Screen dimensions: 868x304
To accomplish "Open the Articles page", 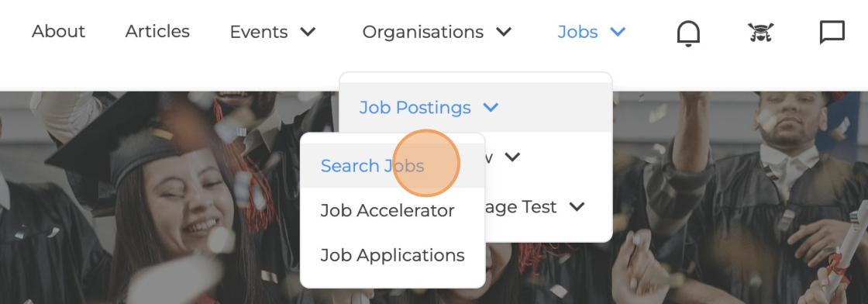I will (157, 32).
